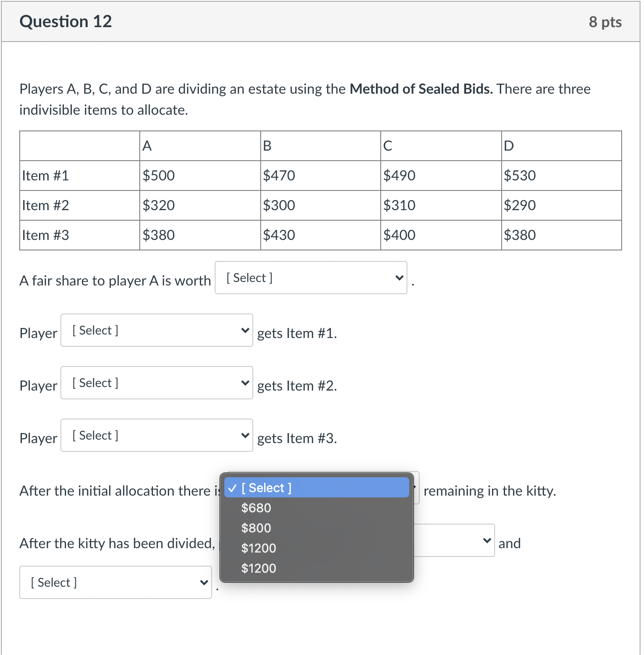Click the chevron on the bottom Select box

coord(204,582)
